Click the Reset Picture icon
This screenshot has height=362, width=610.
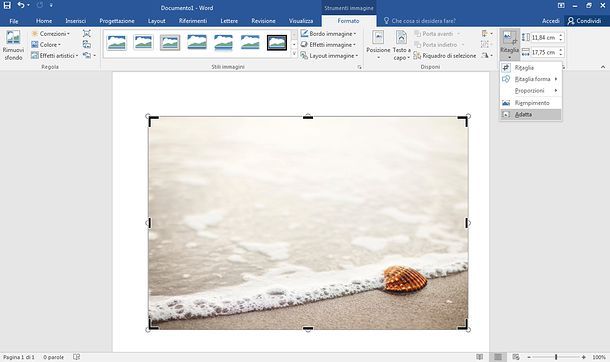(87, 55)
